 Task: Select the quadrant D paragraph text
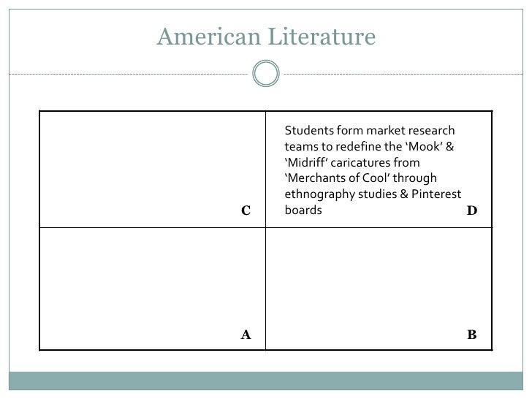[373, 170]
